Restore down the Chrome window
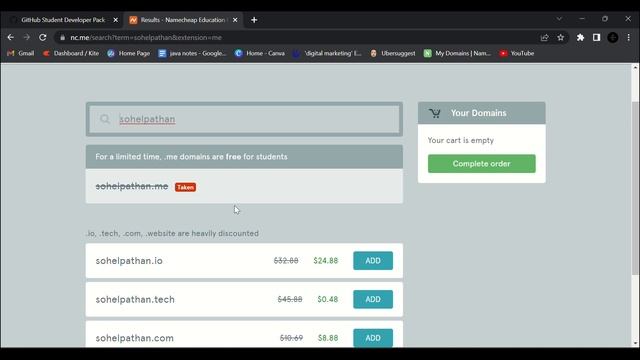Screen dimensions: 640x360 [605, 19]
